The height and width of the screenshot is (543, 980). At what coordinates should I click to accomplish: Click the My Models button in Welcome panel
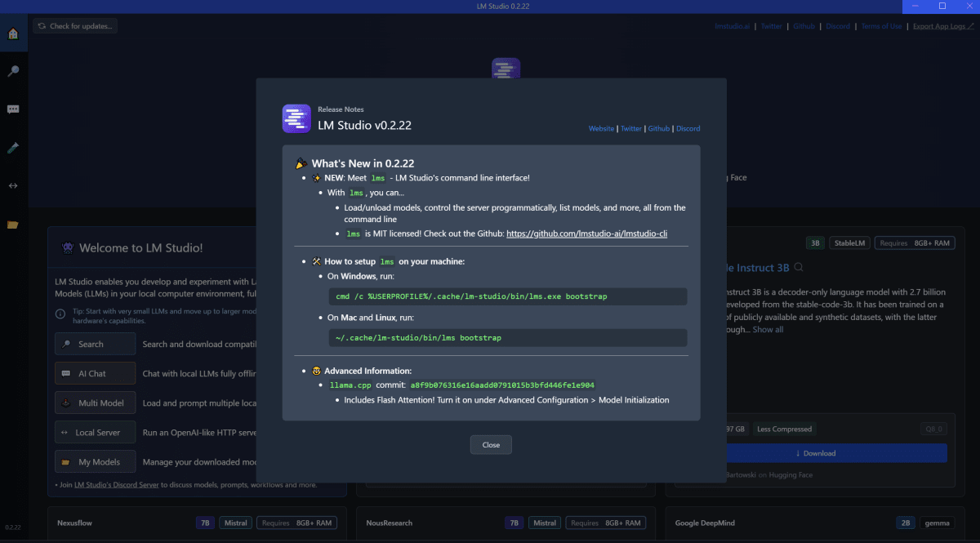[x=95, y=461]
